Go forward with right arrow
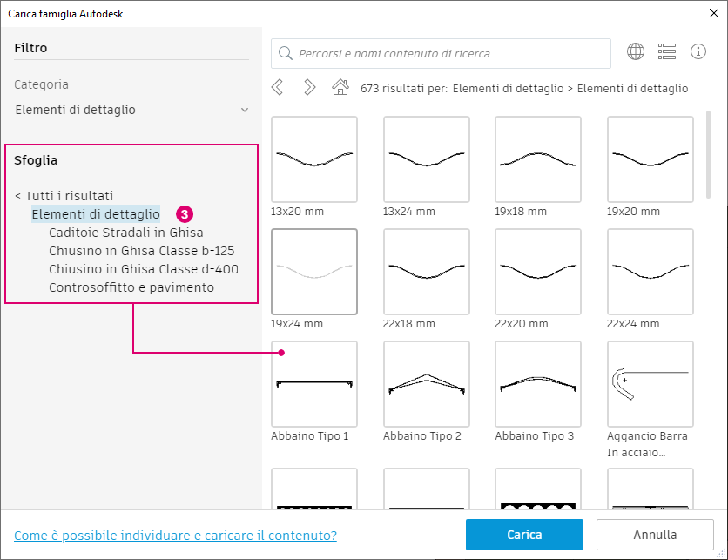Image resolution: width=728 pixels, height=560 pixels. pos(309,87)
